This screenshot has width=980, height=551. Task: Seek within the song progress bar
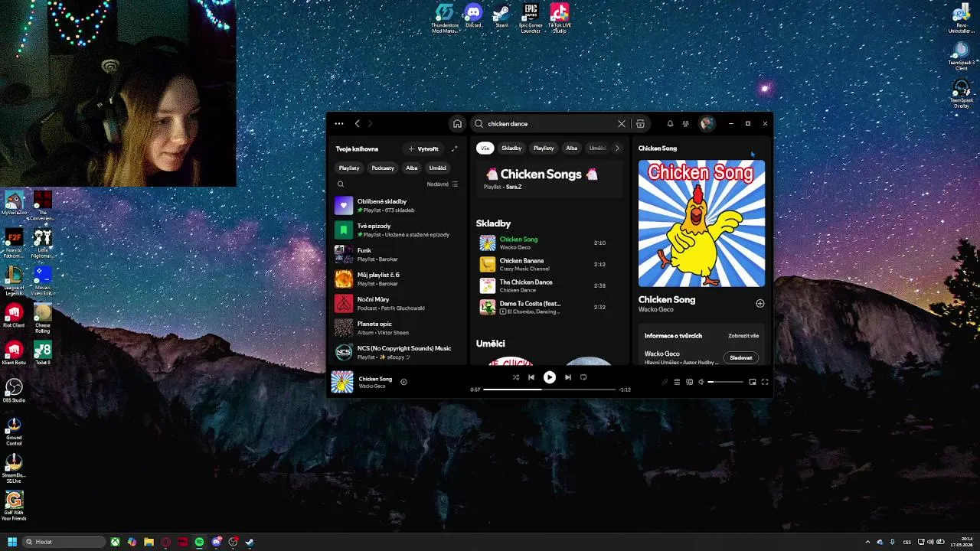[550, 390]
